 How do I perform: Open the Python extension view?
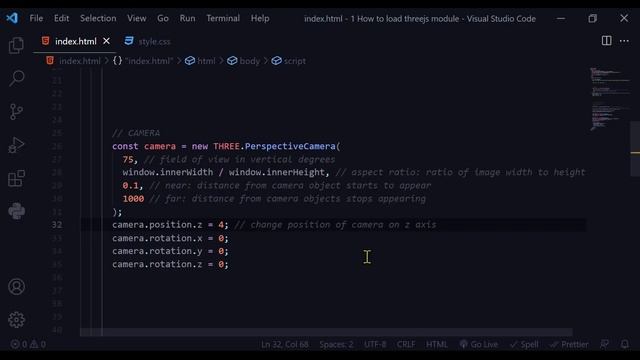coord(16,211)
